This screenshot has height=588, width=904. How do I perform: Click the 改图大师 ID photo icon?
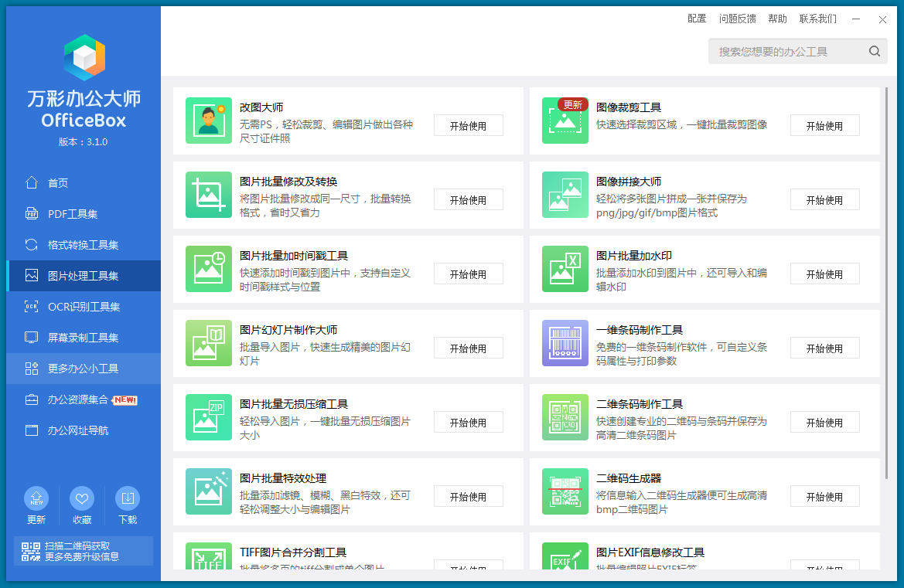pyautogui.click(x=209, y=121)
